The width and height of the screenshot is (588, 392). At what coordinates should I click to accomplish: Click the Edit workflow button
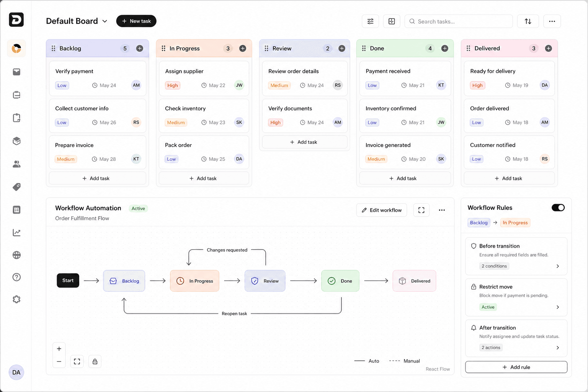tap(382, 210)
